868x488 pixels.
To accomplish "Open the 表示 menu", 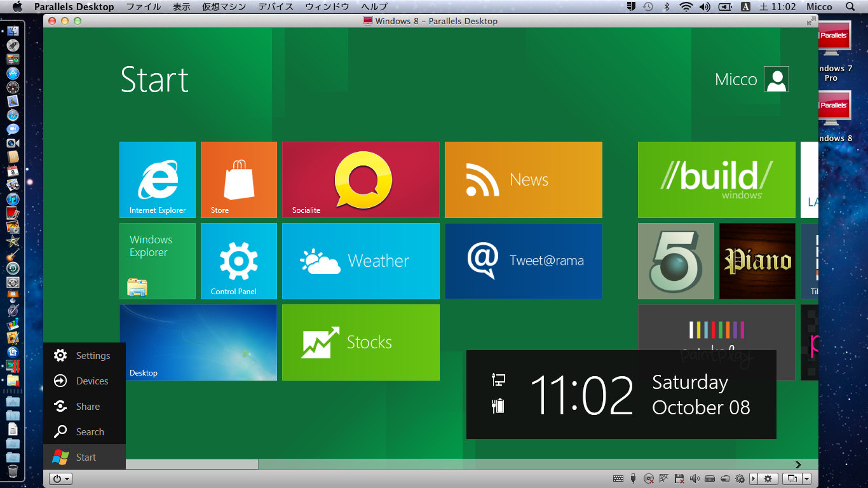I will point(182,6).
